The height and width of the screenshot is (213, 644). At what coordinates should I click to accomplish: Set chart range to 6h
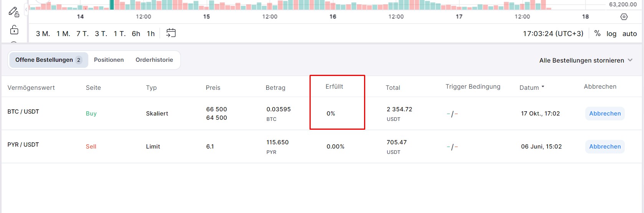[136, 34]
